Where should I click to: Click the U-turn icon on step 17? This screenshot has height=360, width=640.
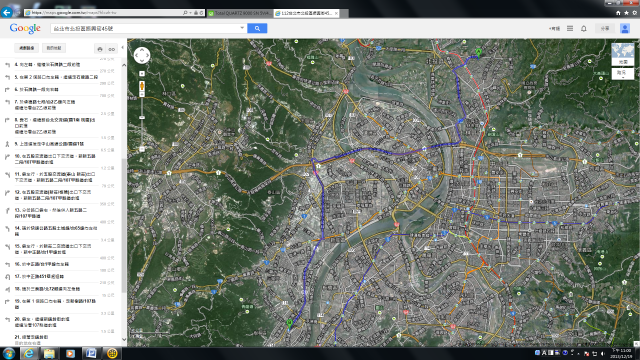(7, 276)
